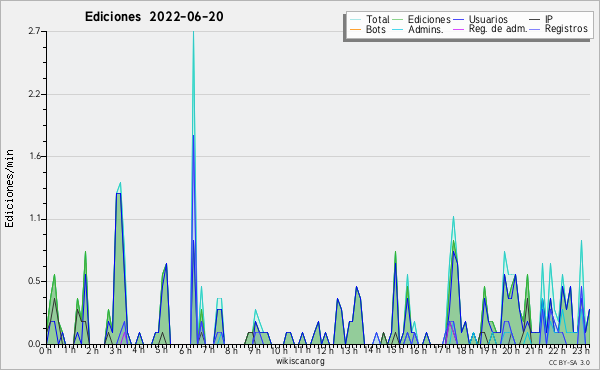Click the green line swatch beside Ediciones

398,20
